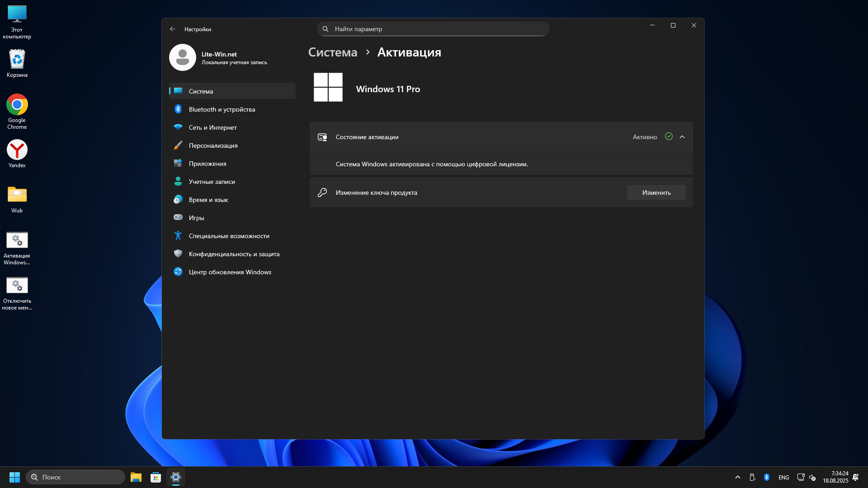The width and height of the screenshot is (868, 488).
Task: Click the Игры gamepad icon
Action: [x=178, y=217]
